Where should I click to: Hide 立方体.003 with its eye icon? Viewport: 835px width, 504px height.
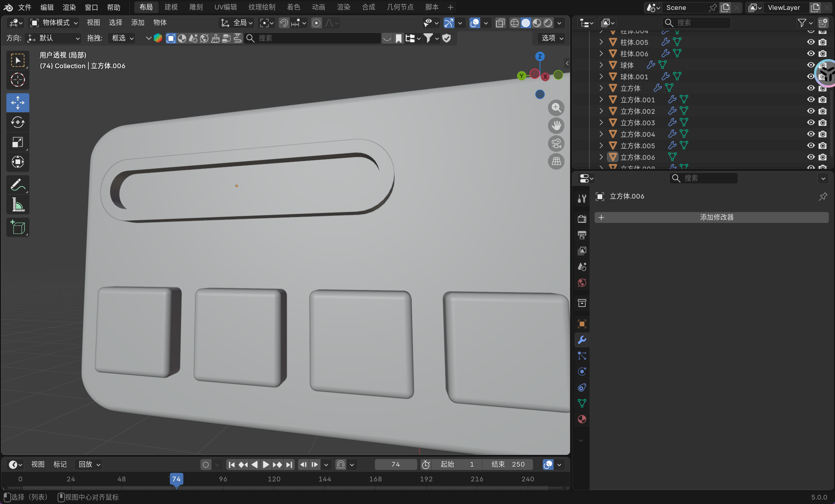811,123
